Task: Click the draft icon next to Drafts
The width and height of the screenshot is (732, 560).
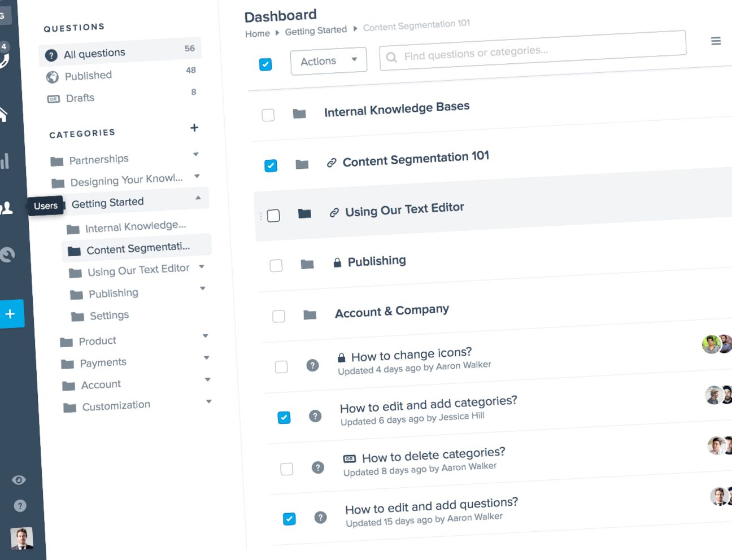Action: pyautogui.click(x=54, y=99)
